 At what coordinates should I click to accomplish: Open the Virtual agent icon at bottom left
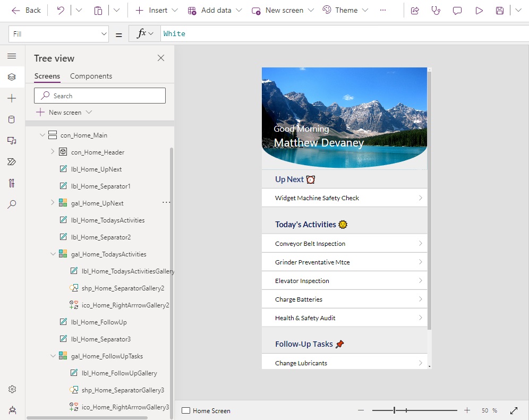pos(12,410)
